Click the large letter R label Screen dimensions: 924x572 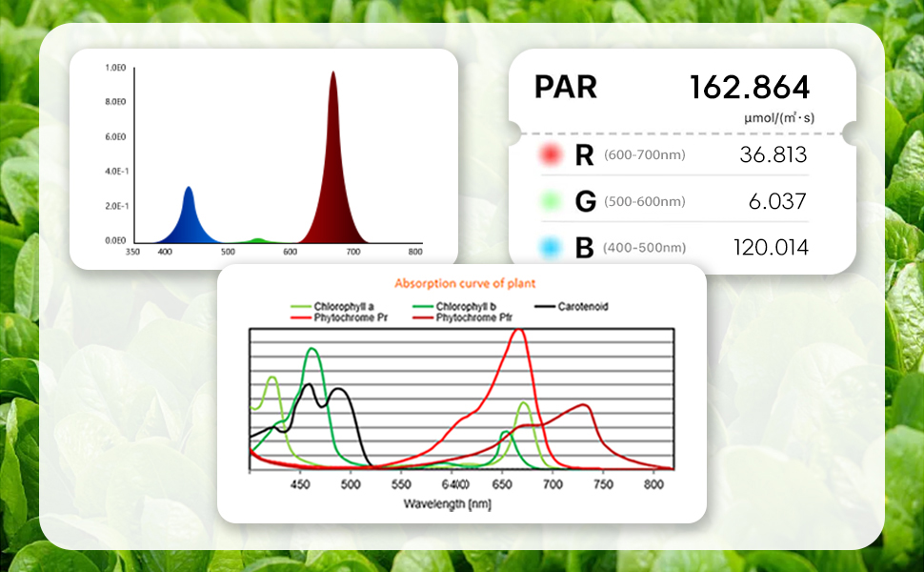(x=584, y=155)
